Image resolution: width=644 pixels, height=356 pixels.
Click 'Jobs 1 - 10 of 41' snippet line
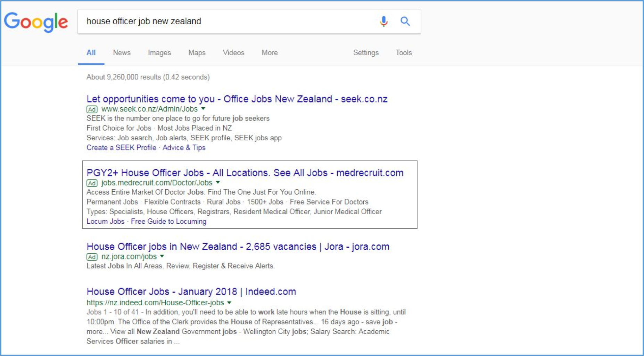click(x=246, y=312)
